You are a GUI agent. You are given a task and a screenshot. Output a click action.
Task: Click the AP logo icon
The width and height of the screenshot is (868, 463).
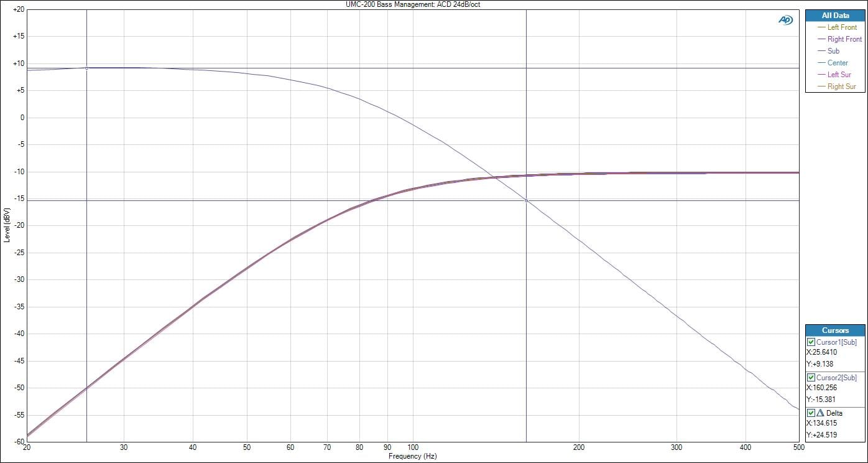click(785, 20)
